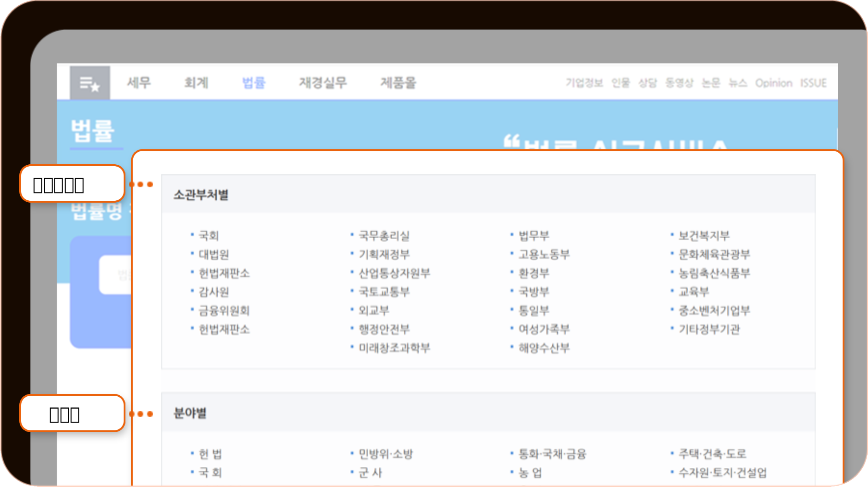
Task: Open the 중소벤처기업부 link
Action: click(714, 310)
